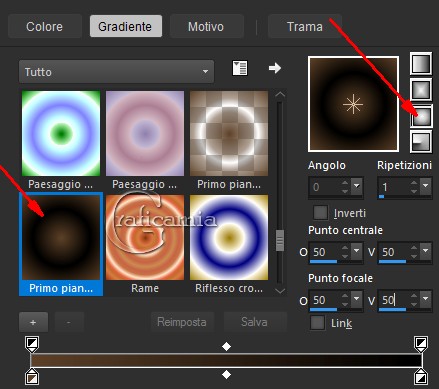This screenshot has width=439, height=389.
Task: Click the Salva button
Action: pos(255,322)
